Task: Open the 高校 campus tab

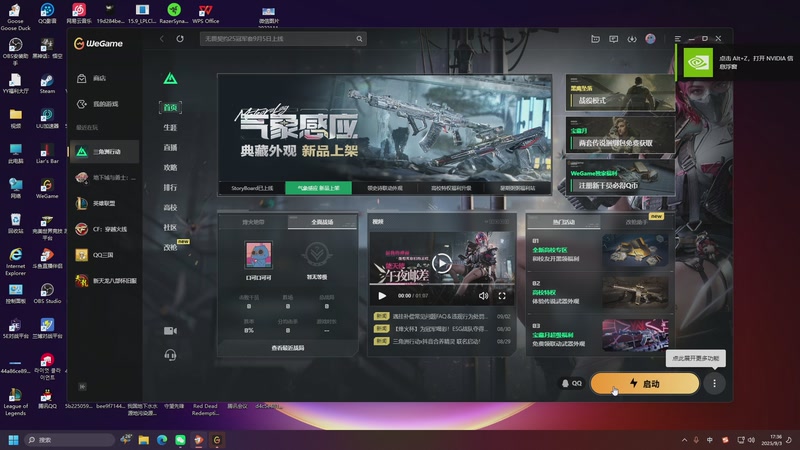Action: [x=170, y=207]
